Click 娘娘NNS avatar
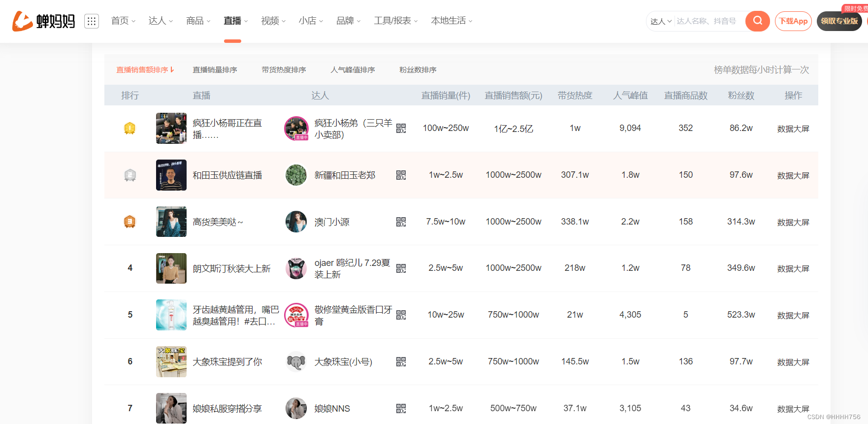The height and width of the screenshot is (424, 868). click(x=296, y=408)
